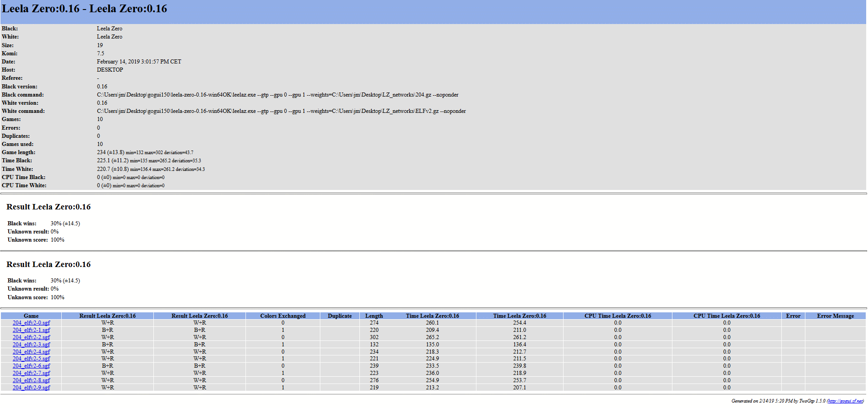Image resolution: width=868 pixels, height=408 pixels.
Task: Open the 204_elfv2-1.sgf game link
Action: [x=31, y=330]
